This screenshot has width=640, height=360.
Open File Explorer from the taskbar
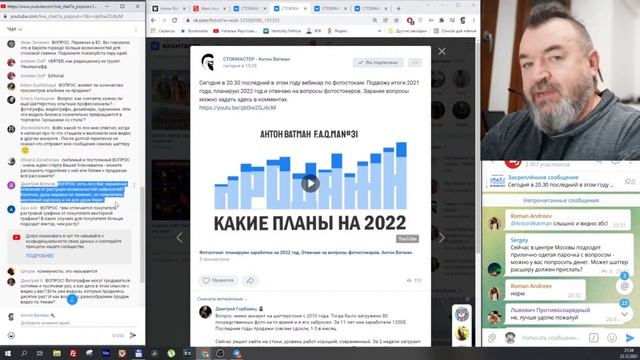pos(57,353)
